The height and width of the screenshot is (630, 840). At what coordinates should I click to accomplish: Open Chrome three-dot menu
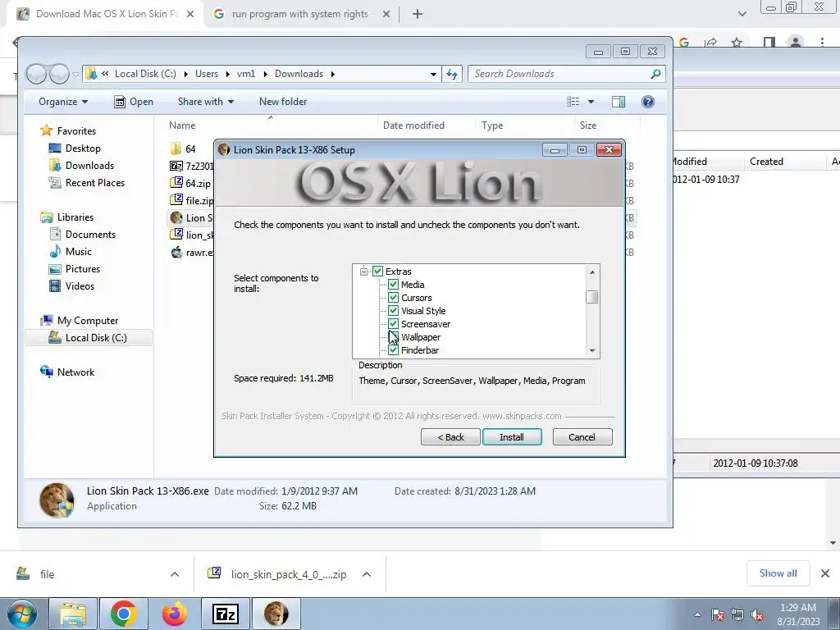pyautogui.click(x=822, y=42)
